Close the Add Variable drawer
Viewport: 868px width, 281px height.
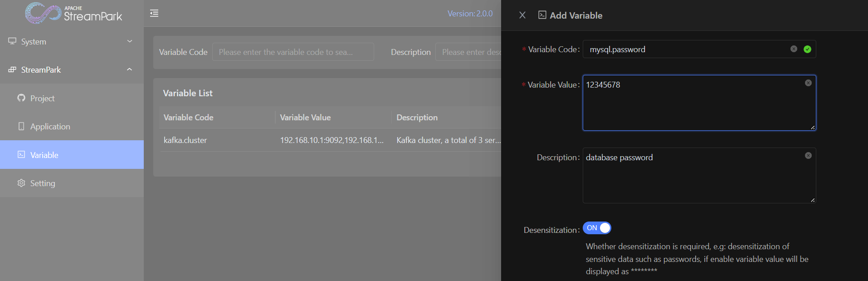(x=522, y=15)
